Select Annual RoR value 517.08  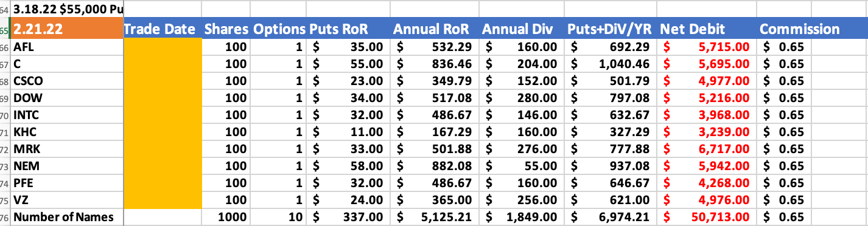434,98
